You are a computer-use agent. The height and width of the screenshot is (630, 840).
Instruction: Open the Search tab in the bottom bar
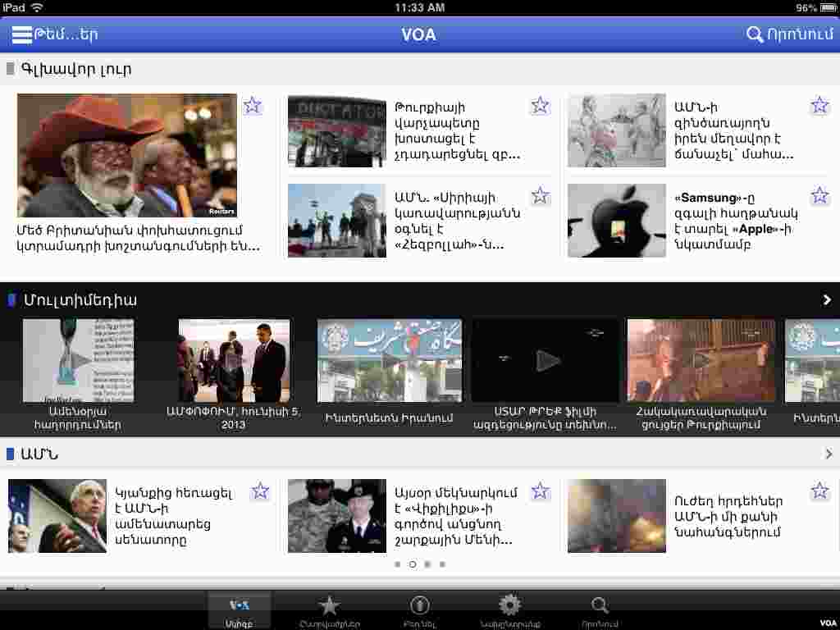point(600,612)
